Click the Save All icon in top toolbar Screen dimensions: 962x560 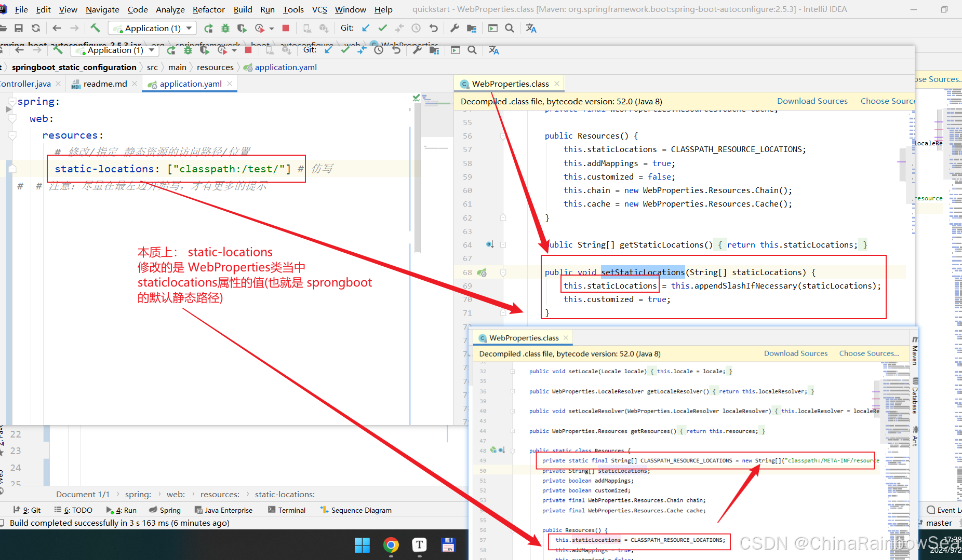point(19,28)
